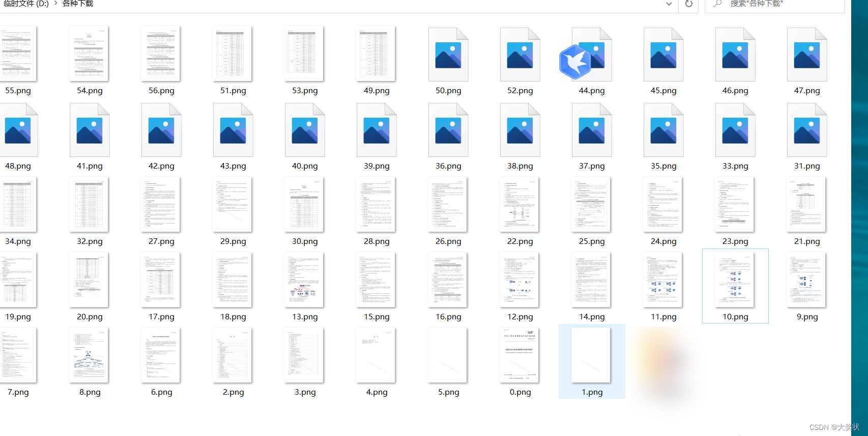Screen dimensions: 868x436
Task: Select the 9.png thumbnail
Action: [806, 280]
